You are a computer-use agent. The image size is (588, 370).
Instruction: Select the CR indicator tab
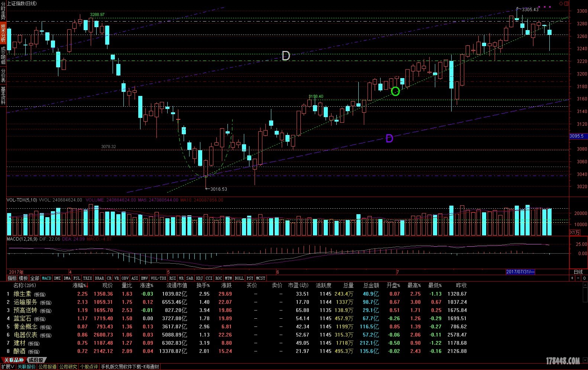109,278
